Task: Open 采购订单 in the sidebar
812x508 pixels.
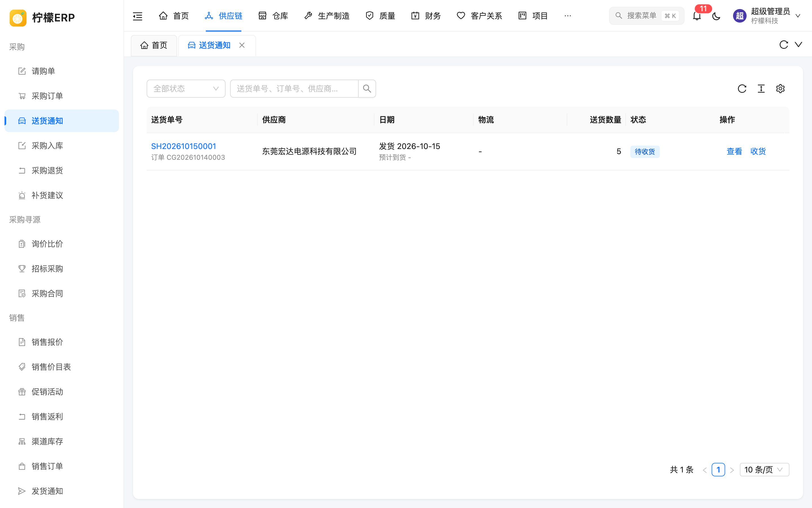Action: point(62,96)
